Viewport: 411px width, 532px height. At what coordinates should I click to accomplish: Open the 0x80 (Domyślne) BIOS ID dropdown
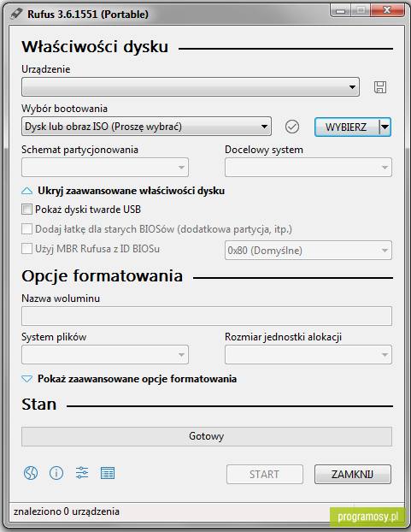(308, 251)
